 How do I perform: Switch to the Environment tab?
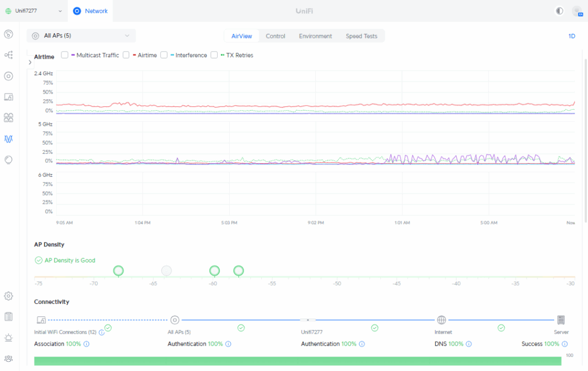point(315,36)
